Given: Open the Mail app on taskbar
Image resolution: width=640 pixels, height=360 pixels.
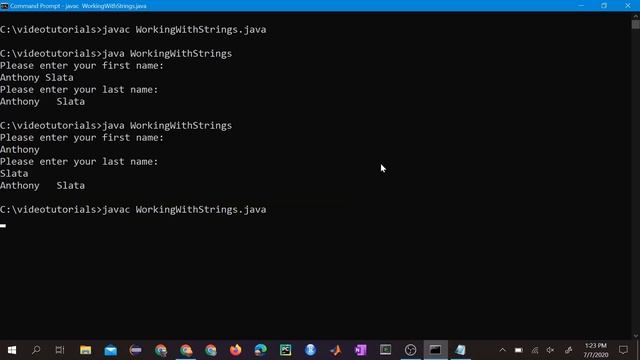Looking at the screenshot, I should [x=111, y=350].
